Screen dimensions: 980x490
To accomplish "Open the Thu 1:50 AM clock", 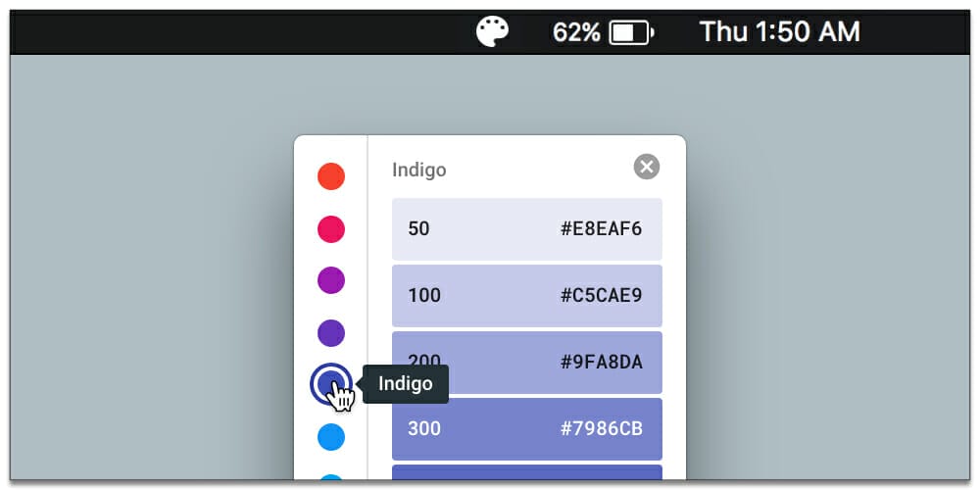I will point(779,32).
